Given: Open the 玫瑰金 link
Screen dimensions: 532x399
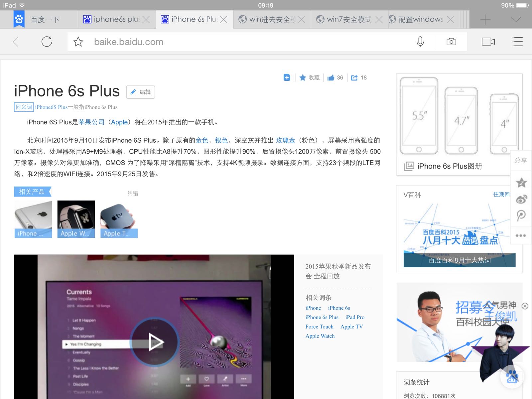Looking at the screenshot, I should (285, 140).
